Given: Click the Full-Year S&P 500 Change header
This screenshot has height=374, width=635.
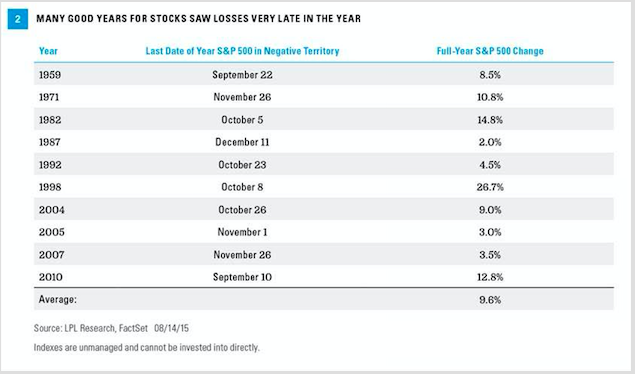Looking at the screenshot, I should coord(490,51).
